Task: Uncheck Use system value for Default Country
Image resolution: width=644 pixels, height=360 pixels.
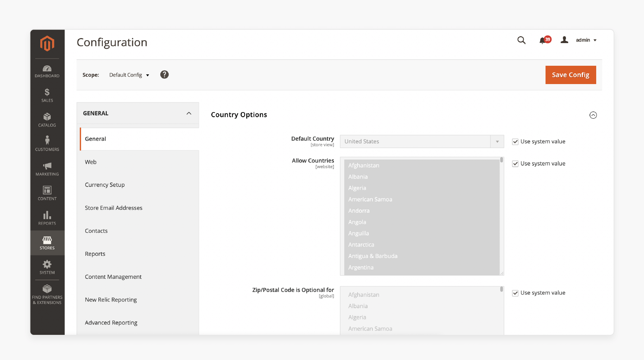Action: tap(515, 142)
